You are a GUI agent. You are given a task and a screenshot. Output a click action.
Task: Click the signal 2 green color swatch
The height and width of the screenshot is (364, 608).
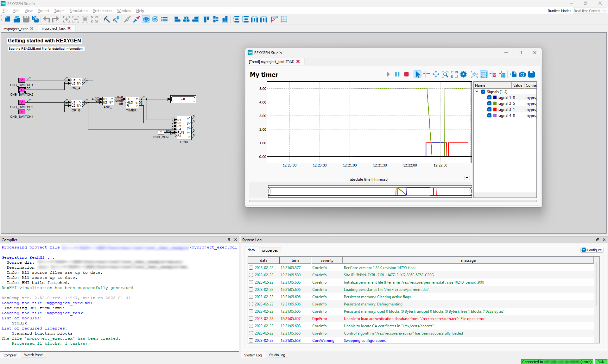495,104
